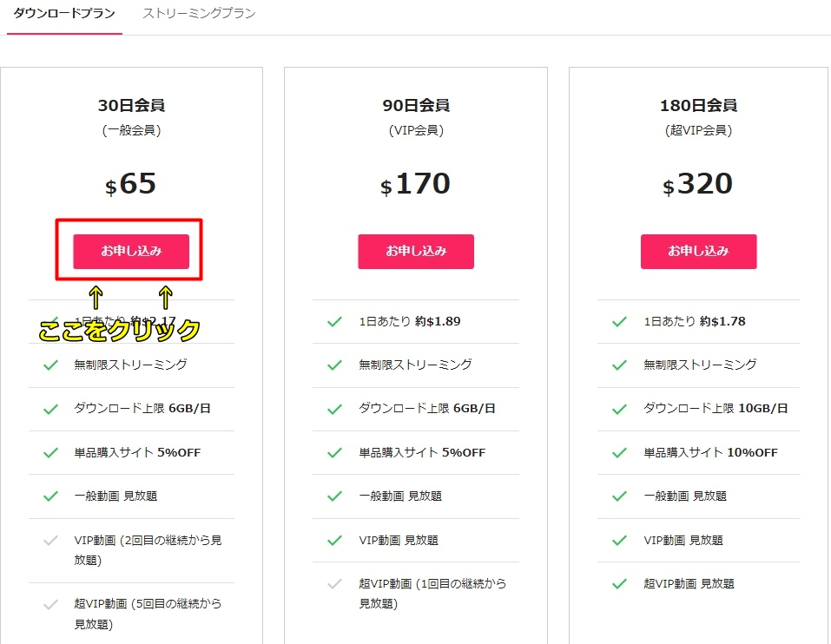This screenshot has width=831, height=644.
Task: Click grey checkmark beside 超VIP動画 in 90日 plan
Action: 334,584
